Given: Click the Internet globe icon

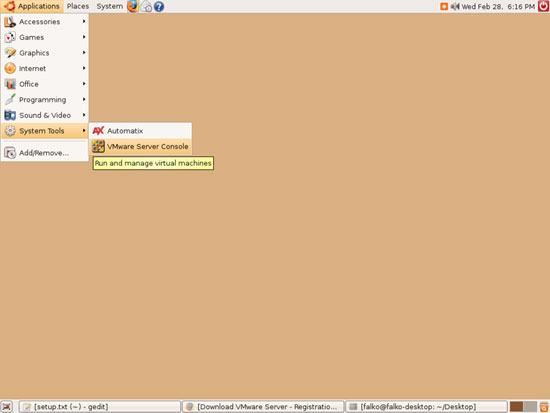Looking at the screenshot, I should click(10, 68).
